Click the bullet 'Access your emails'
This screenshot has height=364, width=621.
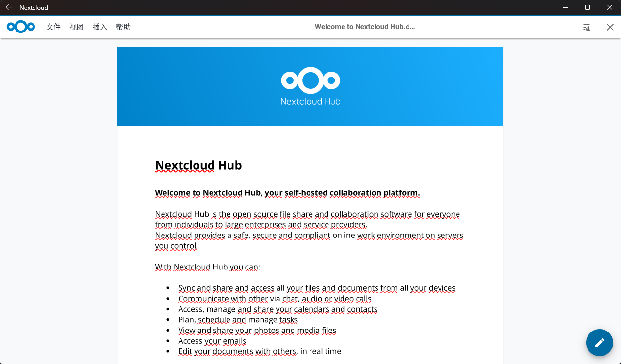[x=212, y=341]
